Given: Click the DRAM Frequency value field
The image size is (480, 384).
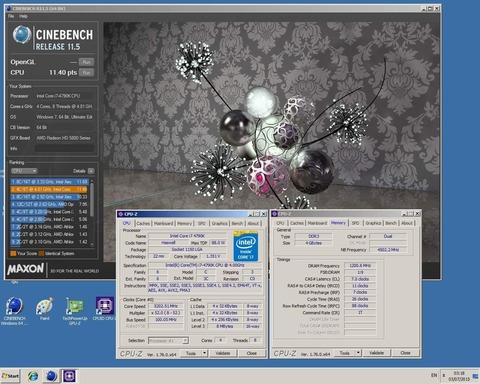Looking at the screenshot, I should 360,266.
